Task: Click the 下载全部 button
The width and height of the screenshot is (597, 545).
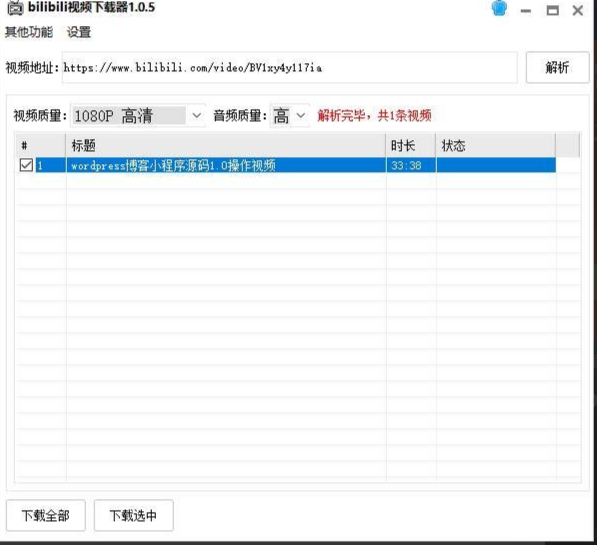Action: 46,515
